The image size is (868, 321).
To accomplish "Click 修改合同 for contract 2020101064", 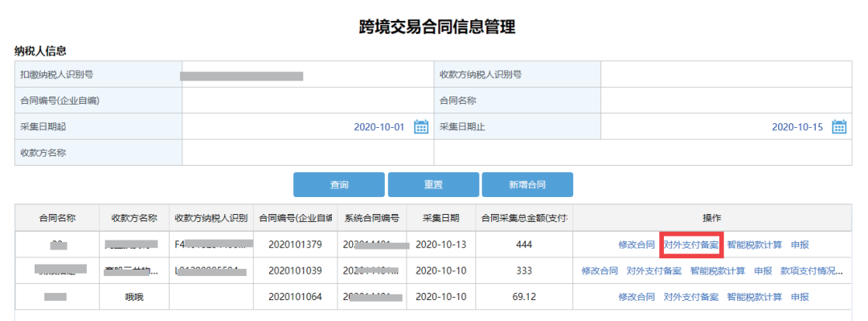I will click(x=637, y=297).
